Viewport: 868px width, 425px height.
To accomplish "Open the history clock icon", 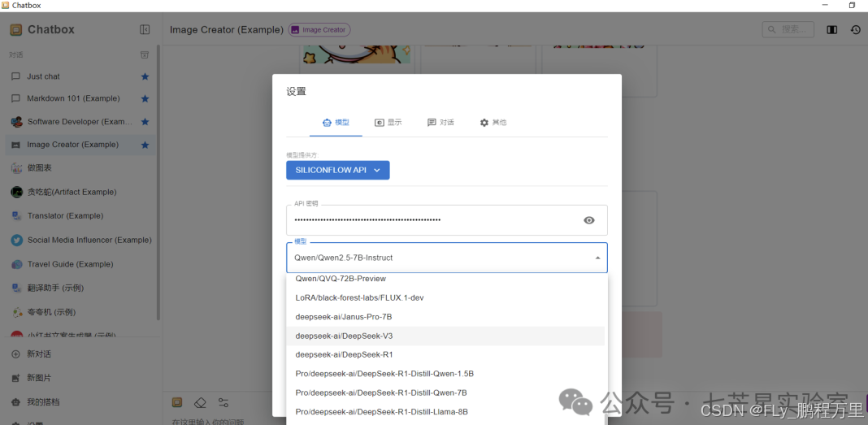I will [x=855, y=30].
